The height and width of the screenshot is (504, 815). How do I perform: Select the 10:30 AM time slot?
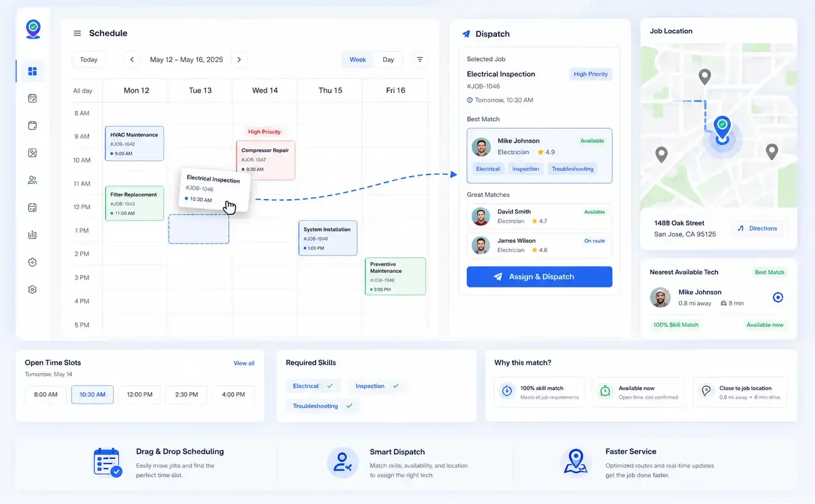[92, 395]
